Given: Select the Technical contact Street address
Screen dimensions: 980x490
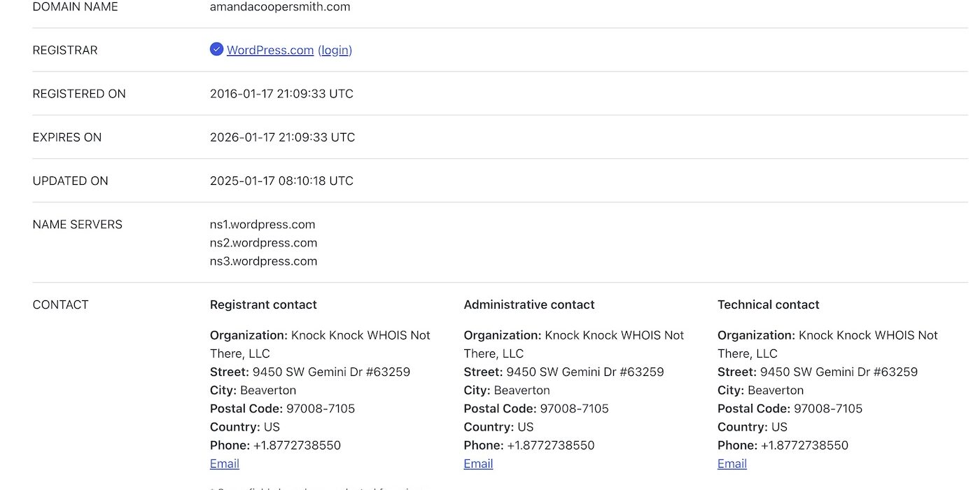Looking at the screenshot, I should [x=818, y=372].
